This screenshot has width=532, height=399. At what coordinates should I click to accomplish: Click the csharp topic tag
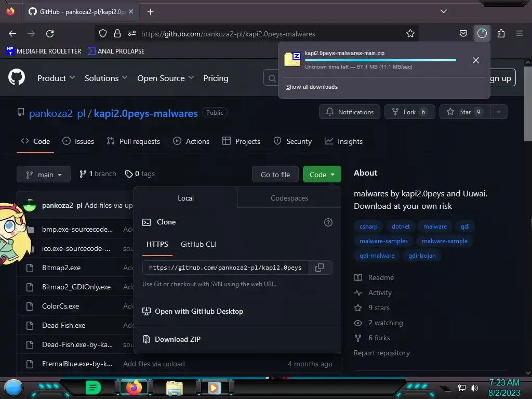[368, 227]
